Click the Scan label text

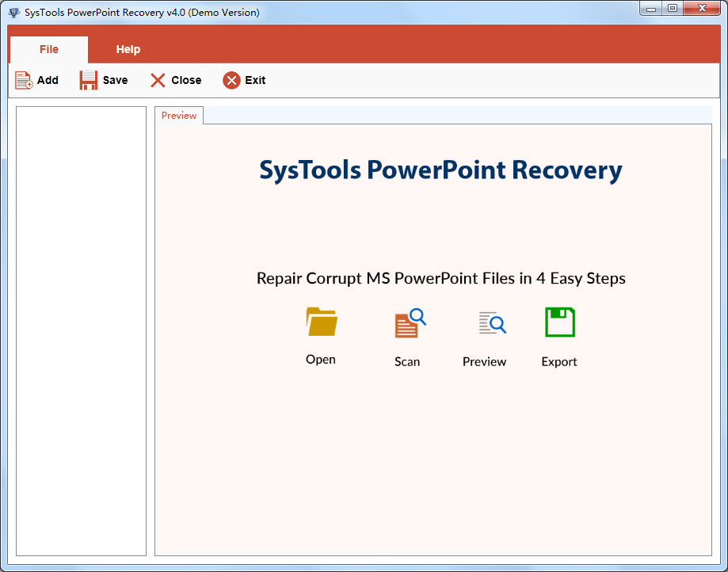pyautogui.click(x=407, y=361)
